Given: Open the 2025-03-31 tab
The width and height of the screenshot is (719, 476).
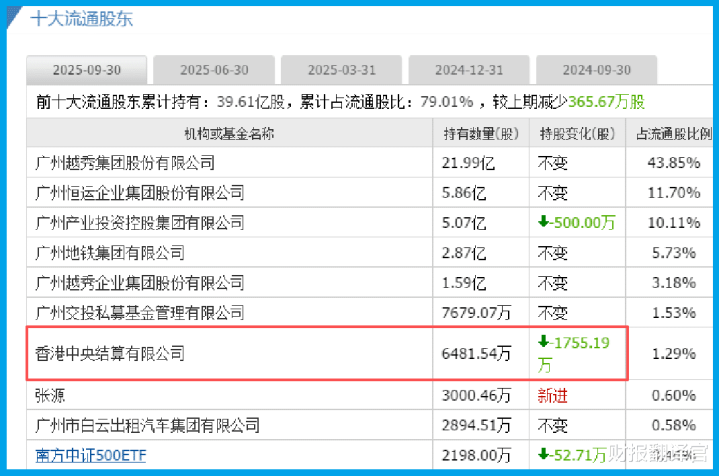Looking at the screenshot, I should click(x=342, y=70).
